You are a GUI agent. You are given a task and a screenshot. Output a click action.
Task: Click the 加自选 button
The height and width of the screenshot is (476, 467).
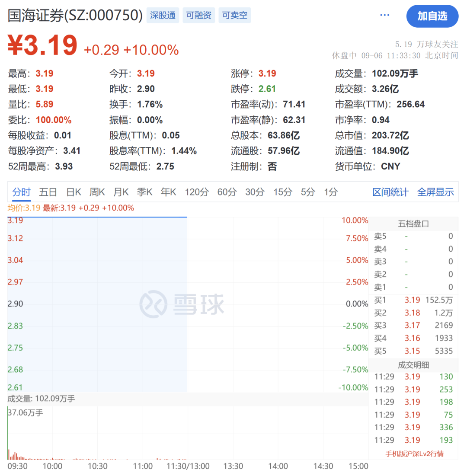(432, 16)
